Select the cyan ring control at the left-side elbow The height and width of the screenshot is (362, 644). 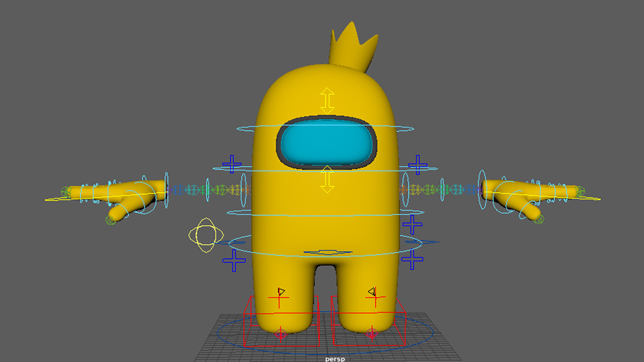[208, 190]
